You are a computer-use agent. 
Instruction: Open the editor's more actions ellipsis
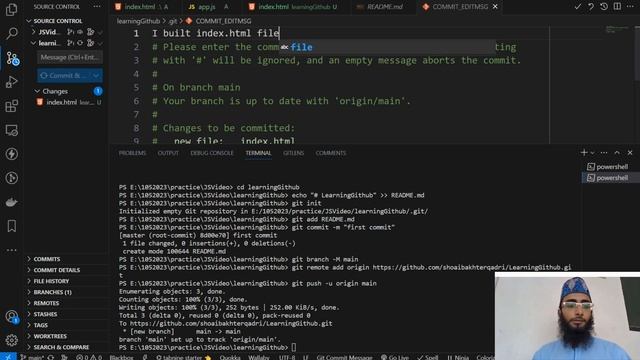(x=630, y=7)
